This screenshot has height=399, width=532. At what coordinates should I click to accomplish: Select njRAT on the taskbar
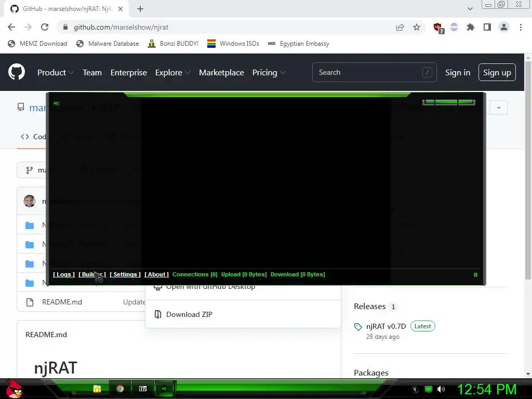(164, 389)
